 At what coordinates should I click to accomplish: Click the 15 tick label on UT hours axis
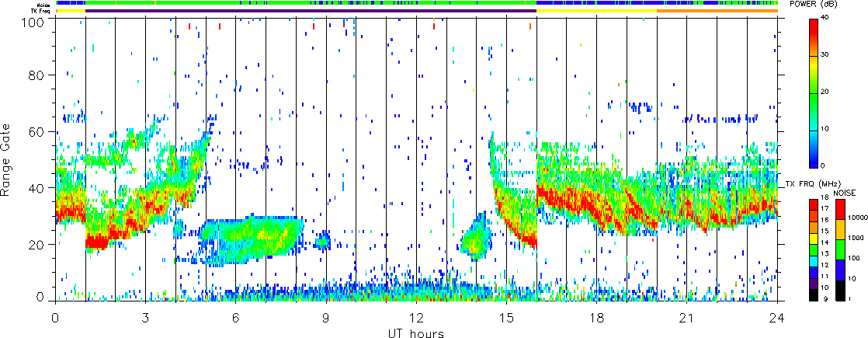click(x=506, y=318)
